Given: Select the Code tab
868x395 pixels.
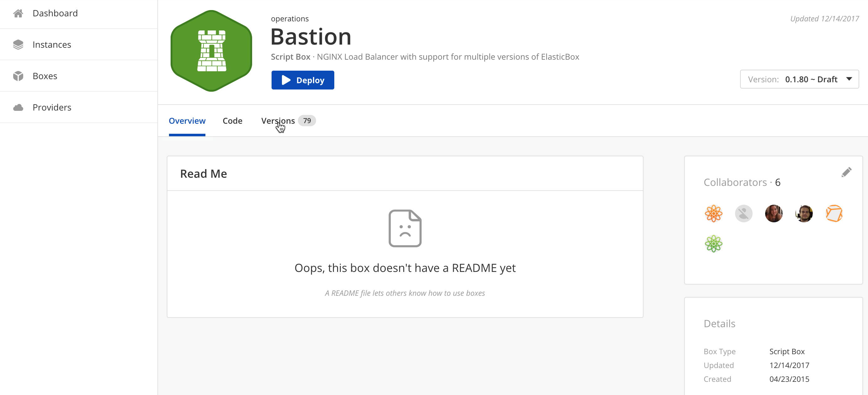Looking at the screenshot, I should point(232,120).
